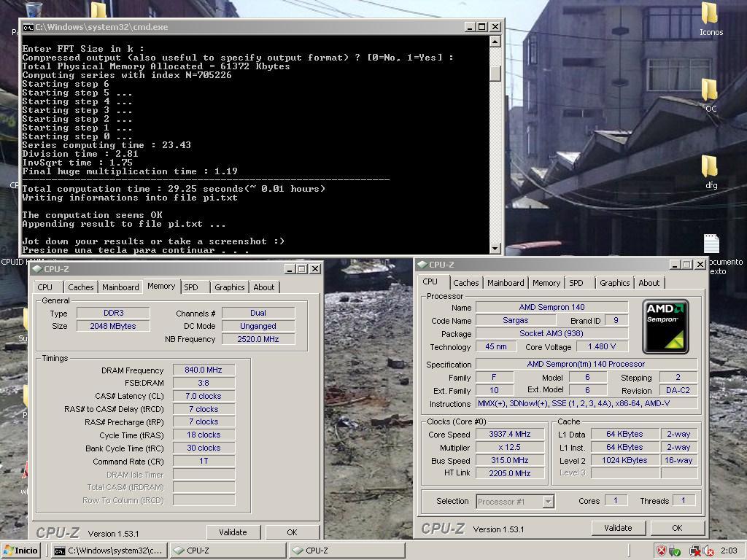Click the memory Type DDR3 field
Viewport: 747px width, 560px height.
(113, 313)
